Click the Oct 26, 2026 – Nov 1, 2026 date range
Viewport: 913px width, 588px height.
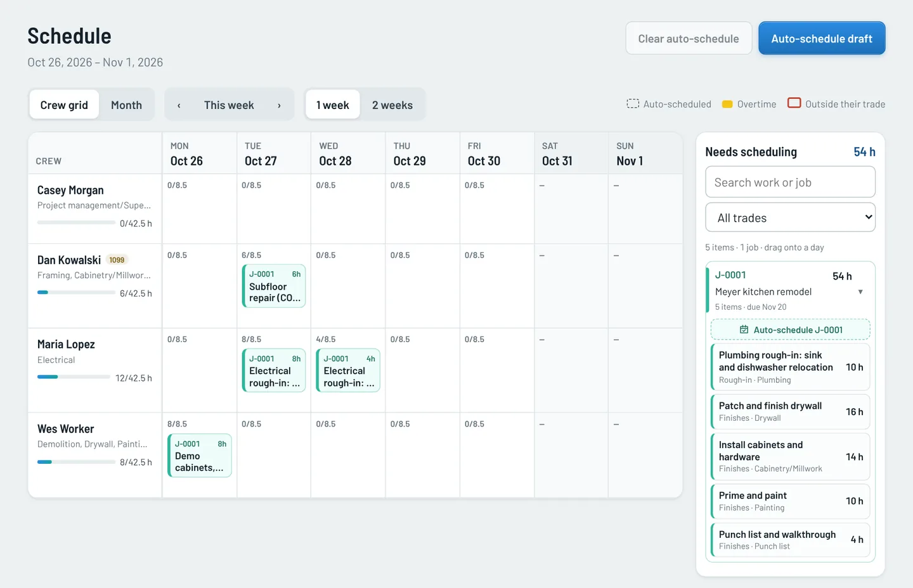point(95,62)
